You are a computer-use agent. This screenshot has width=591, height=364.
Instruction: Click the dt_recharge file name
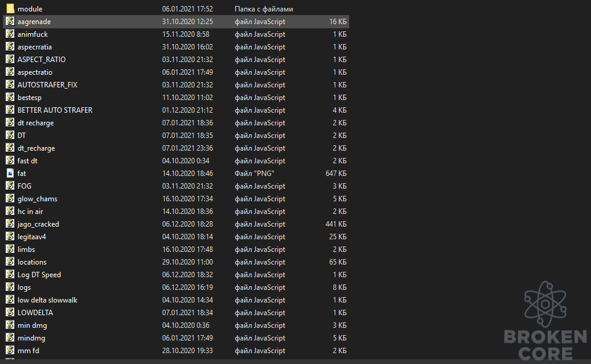click(x=36, y=148)
